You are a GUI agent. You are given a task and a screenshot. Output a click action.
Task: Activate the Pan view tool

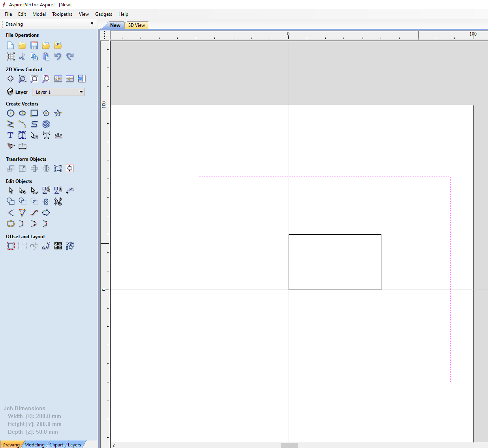point(11,79)
